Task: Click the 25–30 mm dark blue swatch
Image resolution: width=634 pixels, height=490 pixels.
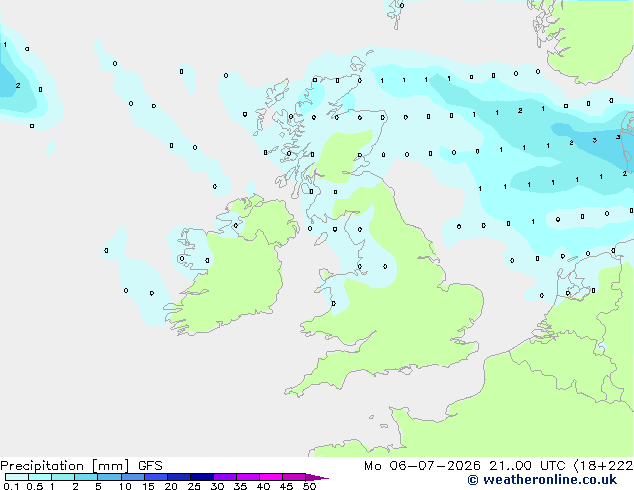Action: pyautogui.click(x=202, y=477)
